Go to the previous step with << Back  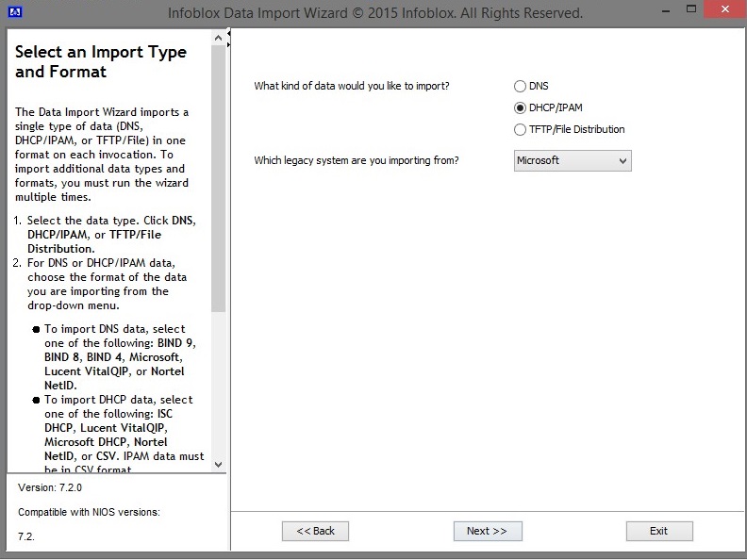click(x=315, y=531)
